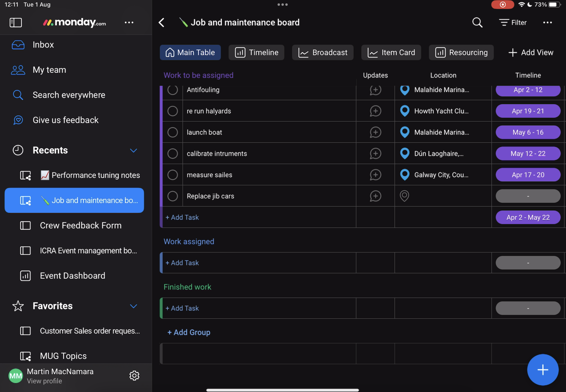Open board three-dots options menu
The height and width of the screenshot is (392, 566).
547,23
